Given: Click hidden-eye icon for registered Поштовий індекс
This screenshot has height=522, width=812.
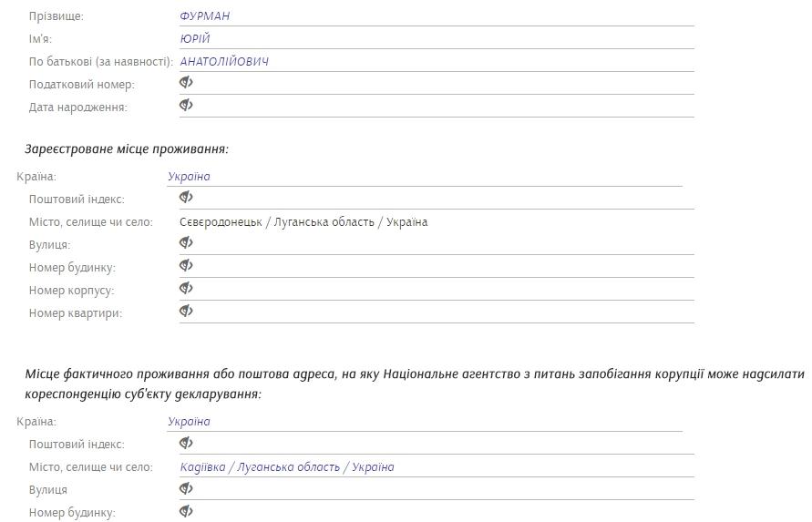Looking at the screenshot, I should pyautogui.click(x=186, y=198).
